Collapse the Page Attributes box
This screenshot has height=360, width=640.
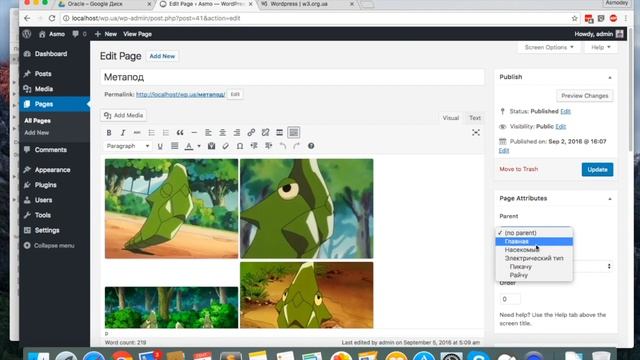click(x=610, y=199)
